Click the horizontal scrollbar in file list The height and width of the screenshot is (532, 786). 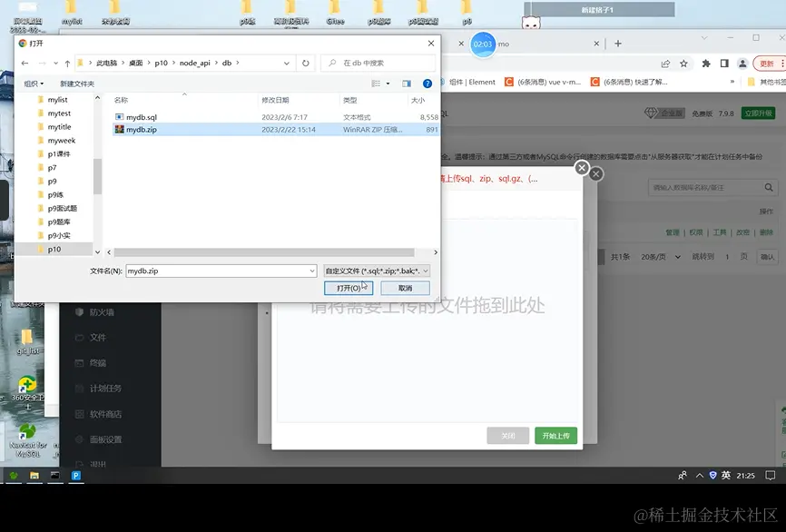264,252
